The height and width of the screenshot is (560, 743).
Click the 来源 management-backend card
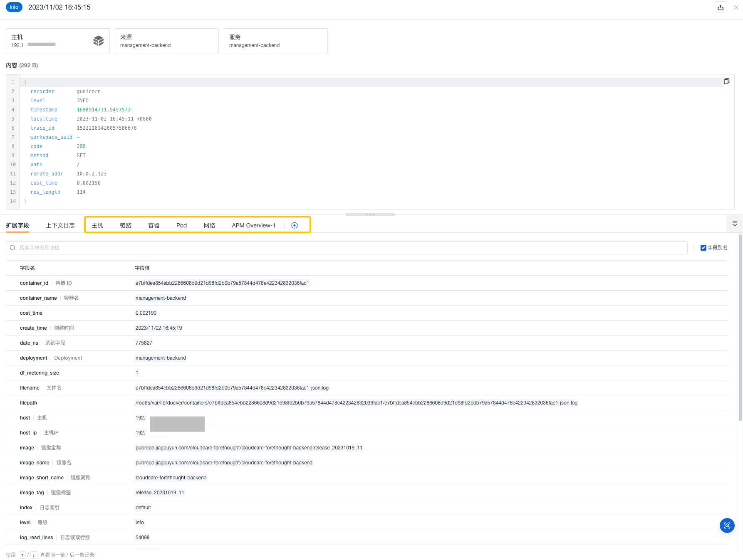point(166,41)
